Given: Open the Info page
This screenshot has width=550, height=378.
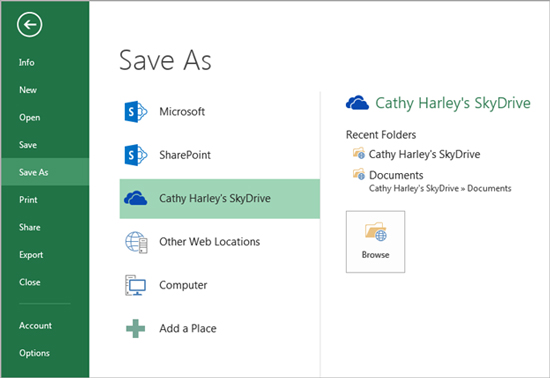Looking at the screenshot, I should (x=27, y=62).
